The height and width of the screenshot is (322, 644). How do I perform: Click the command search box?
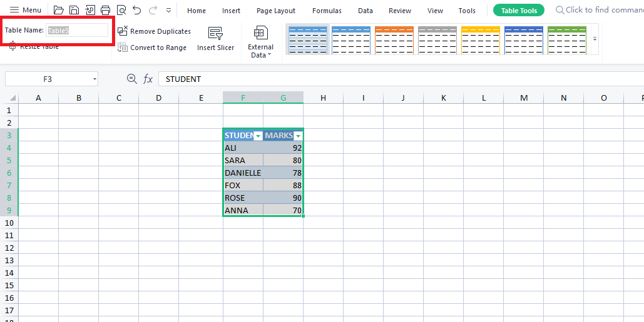pyautogui.click(x=600, y=10)
